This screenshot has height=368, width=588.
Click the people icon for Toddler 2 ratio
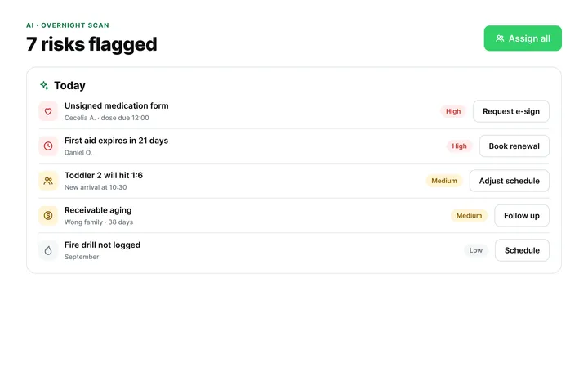click(x=48, y=181)
